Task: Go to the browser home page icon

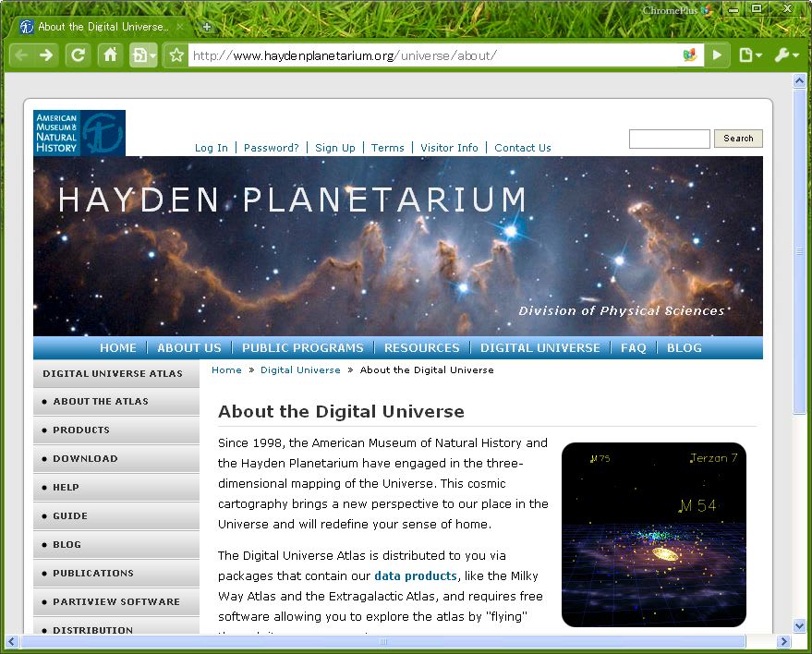Action: pyautogui.click(x=110, y=54)
